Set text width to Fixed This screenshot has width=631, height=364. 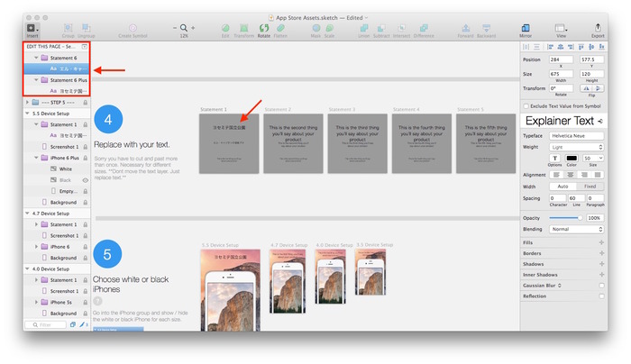[590, 187]
